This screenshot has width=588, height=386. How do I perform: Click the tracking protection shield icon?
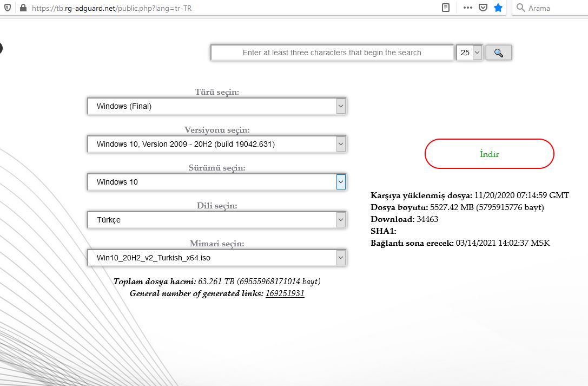coord(8,8)
